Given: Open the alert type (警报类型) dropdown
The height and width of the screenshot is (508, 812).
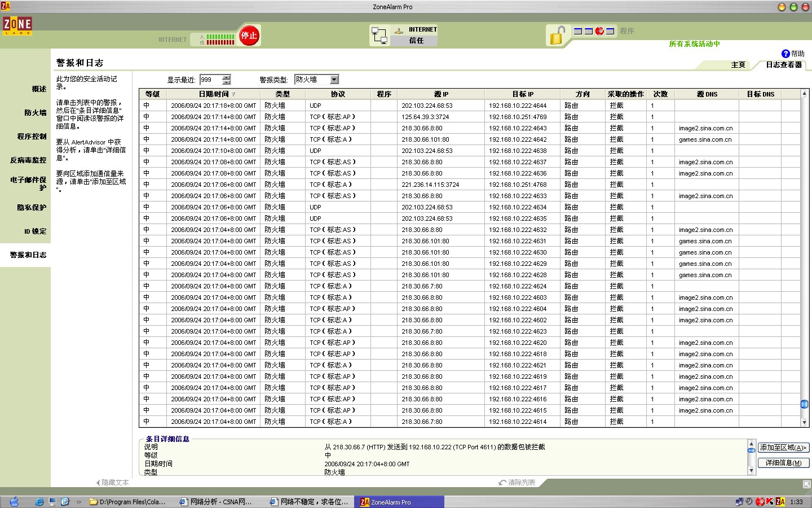Looking at the screenshot, I should pyautogui.click(x=334, y=80).
